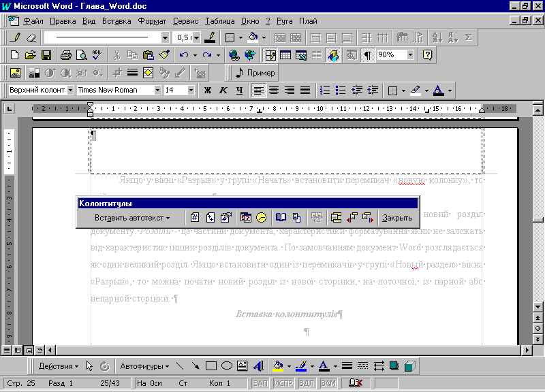Image resolution: width=545 pixels, height=392 pixels.
Task: Insert number of pages in header
Action: pos(211,218)
